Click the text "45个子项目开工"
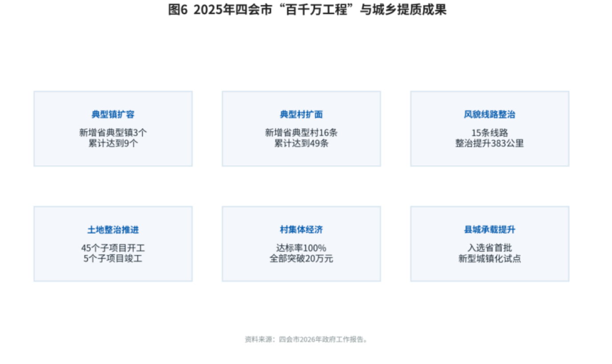The image size is (612, 364). point(113,248)
